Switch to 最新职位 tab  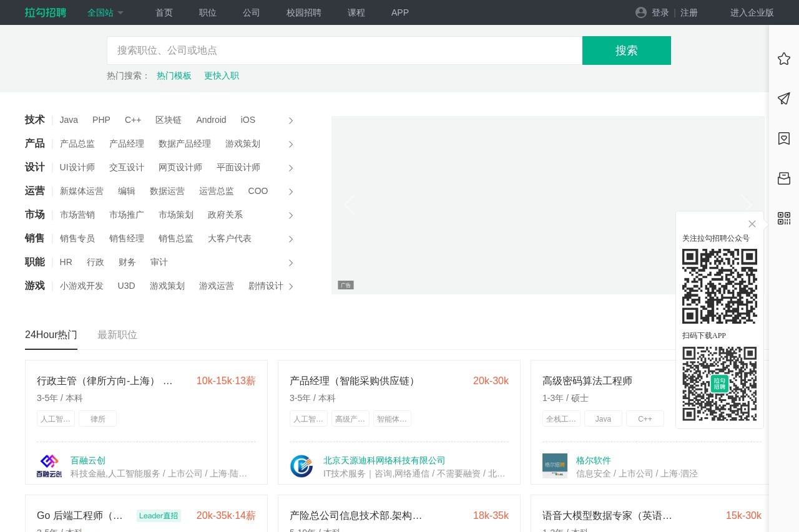click(117, 335)
